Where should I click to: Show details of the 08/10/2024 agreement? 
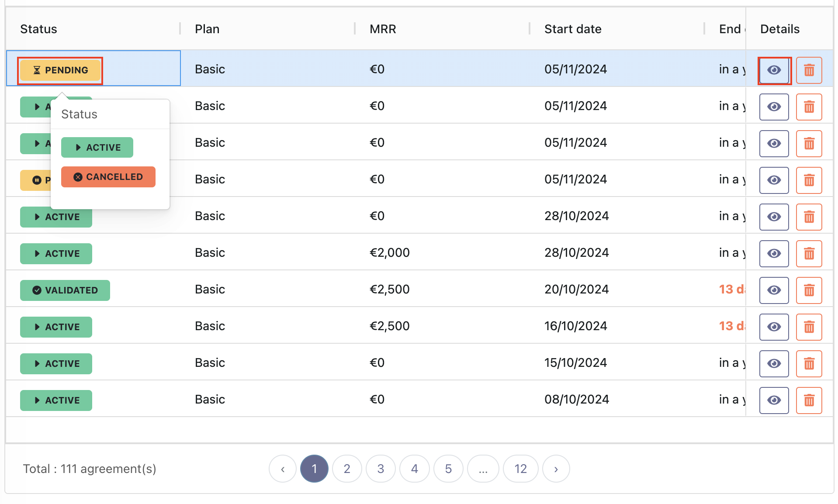[774, 400]
